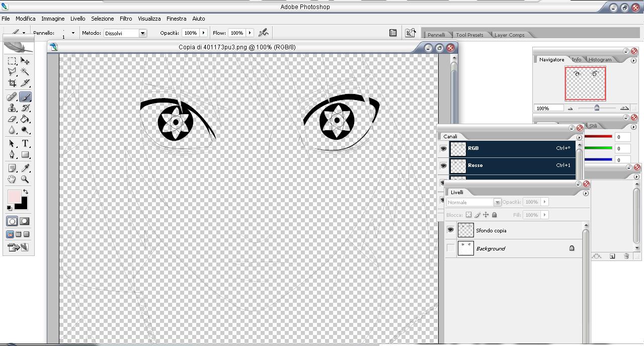
Task: Select the Magic Wand tool
Action: (25, 72)
